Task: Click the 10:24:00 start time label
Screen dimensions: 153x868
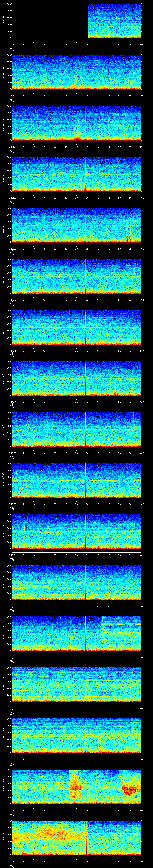Action: coord(12,810)
